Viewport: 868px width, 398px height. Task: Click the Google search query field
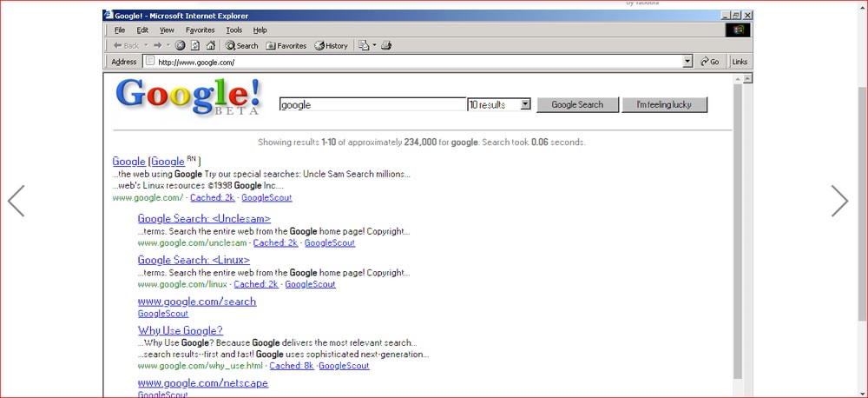[x=372, y=104]
